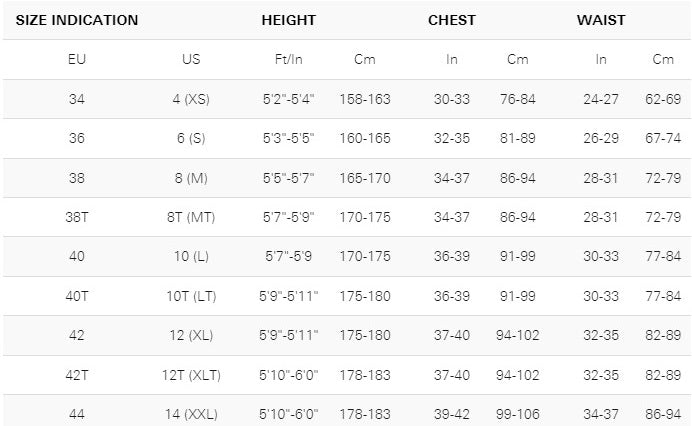
Task: Click the Ft/In sub-header label
Action: pyautogui.click(x=289, y=60)
